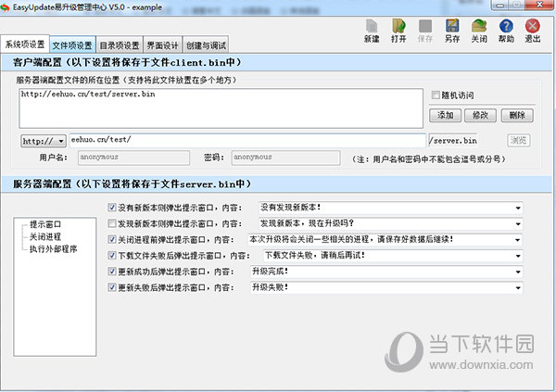Click the 退出 (Exit) toolbar icon

(533, 31)
